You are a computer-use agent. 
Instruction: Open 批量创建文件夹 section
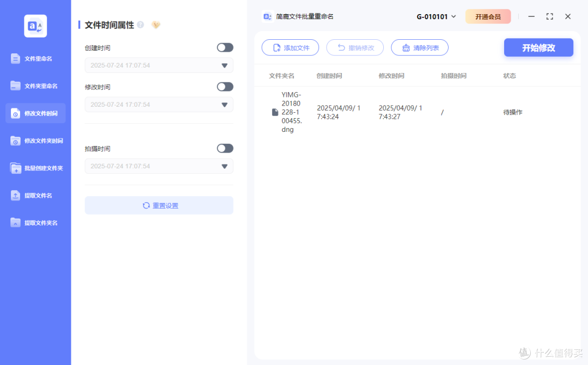pyautogui.click(x=35, y=168)
